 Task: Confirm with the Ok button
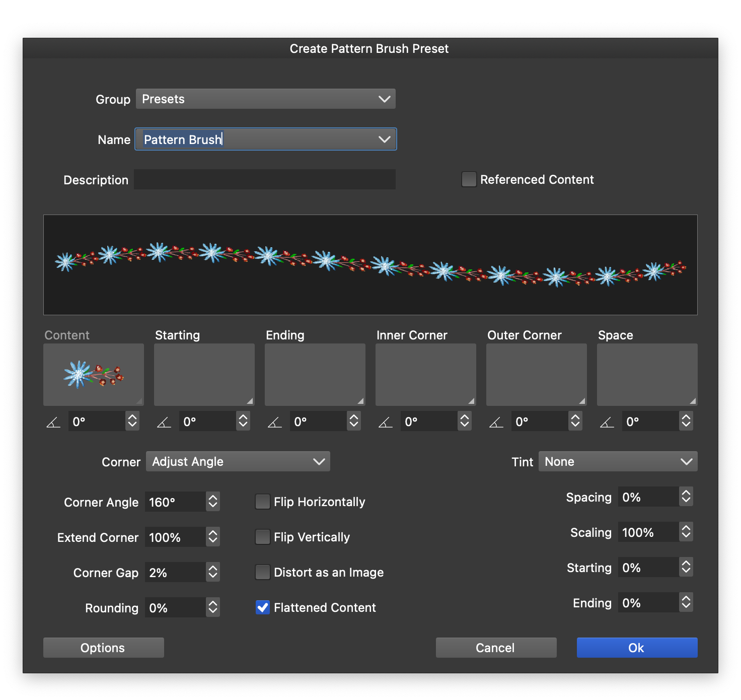click(x=637, y=648)
